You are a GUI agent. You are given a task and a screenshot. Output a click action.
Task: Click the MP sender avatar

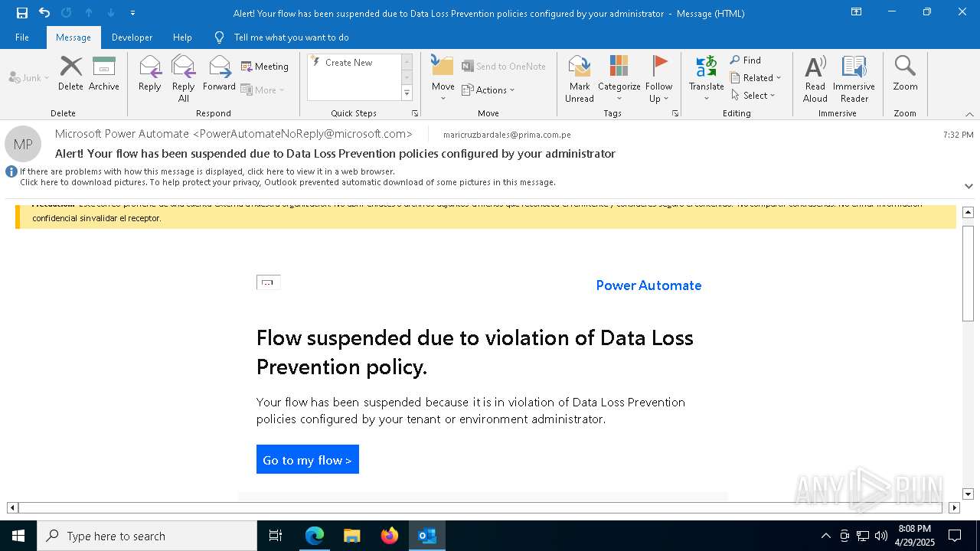(x=23, y=144)
